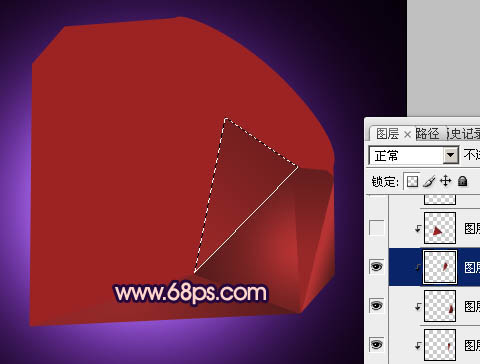Toggle lock all padlock icon
Viewport: 480px width, 364px height.
point(462,181)
